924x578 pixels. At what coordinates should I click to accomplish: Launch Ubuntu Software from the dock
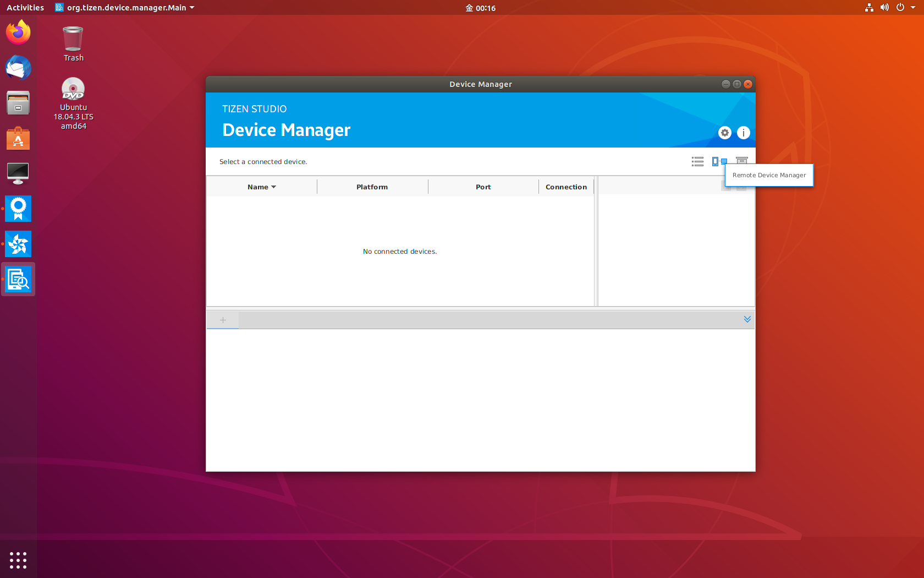pos(18,138)
